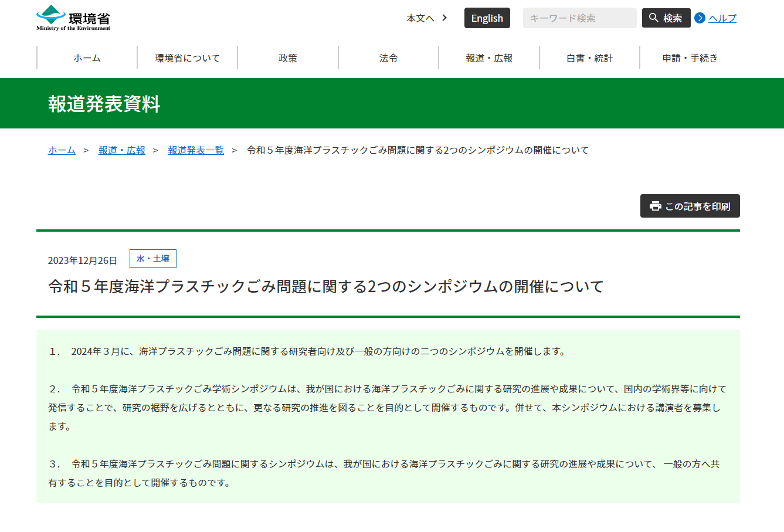The image size is (784, 532).
Task: Focus the キーワード検索 search field
Action: coord(579,18)
